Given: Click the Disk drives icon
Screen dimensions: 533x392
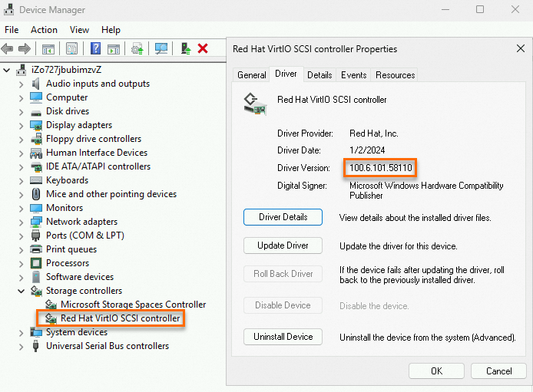Looking at the screenshot, I should [x=35, y=112].
